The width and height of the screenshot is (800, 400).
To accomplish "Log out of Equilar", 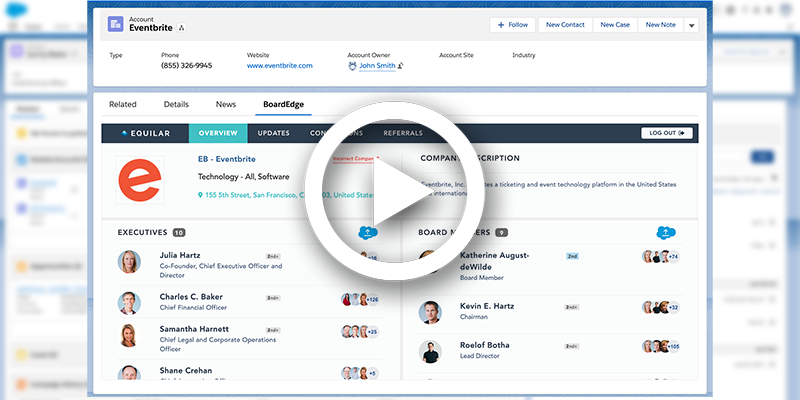I will coord(667,133).
